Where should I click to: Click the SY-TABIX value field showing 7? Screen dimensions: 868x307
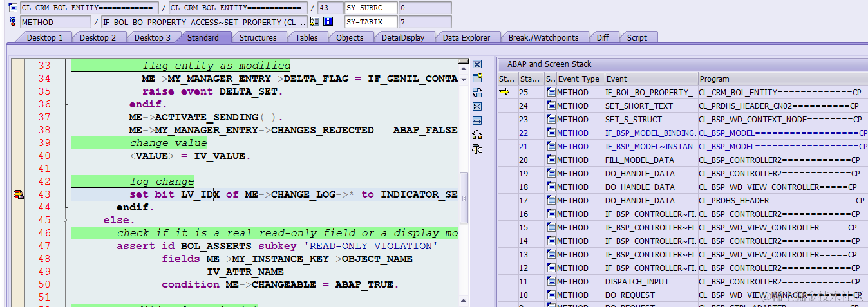point(424,22)
